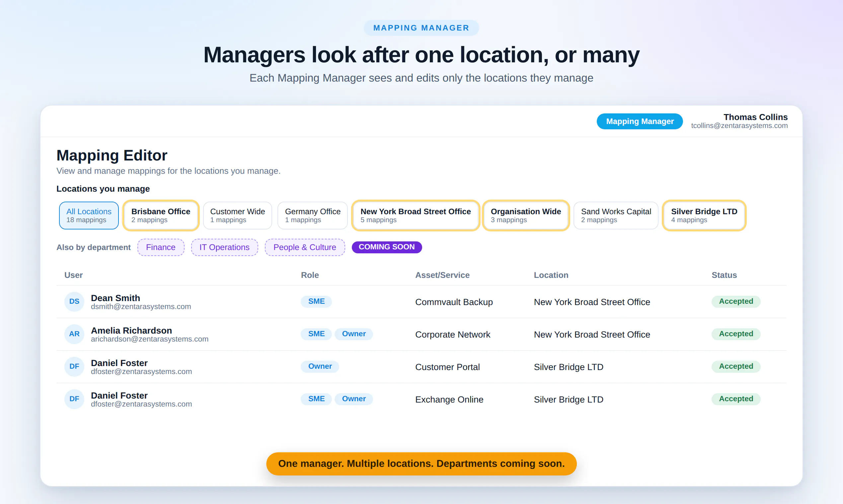Click Accepted status for Customer Portal
The image size is (843, 504).
coord(735,366)
